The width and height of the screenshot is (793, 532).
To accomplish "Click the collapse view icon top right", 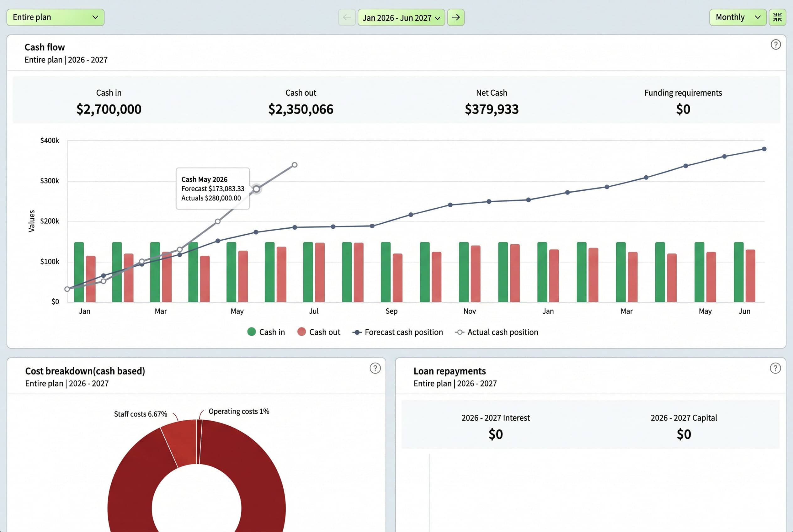I will tap(777, 17).
